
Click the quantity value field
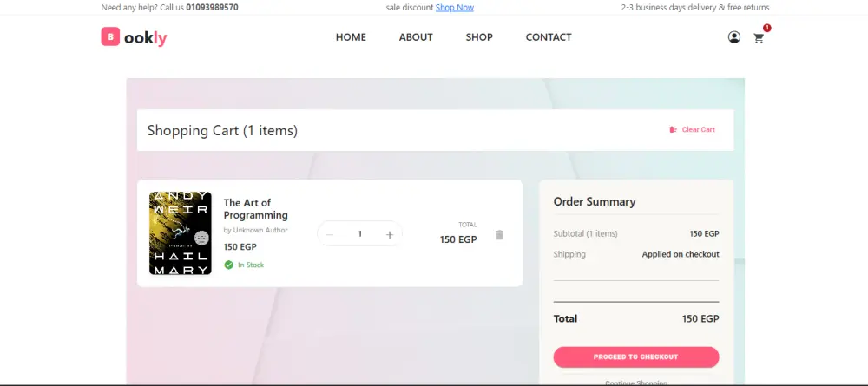pyautogui.click(x=359, y=234)
